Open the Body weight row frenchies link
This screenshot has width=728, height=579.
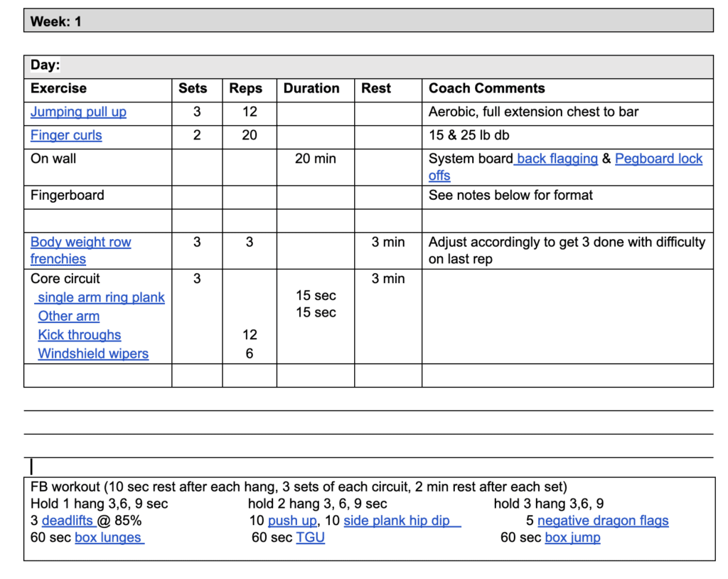80,242
